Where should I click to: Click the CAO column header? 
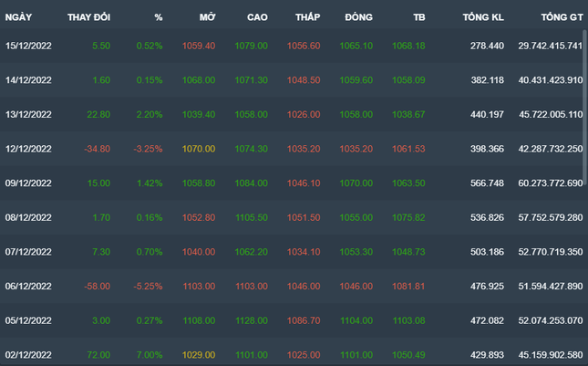point(257,17)
